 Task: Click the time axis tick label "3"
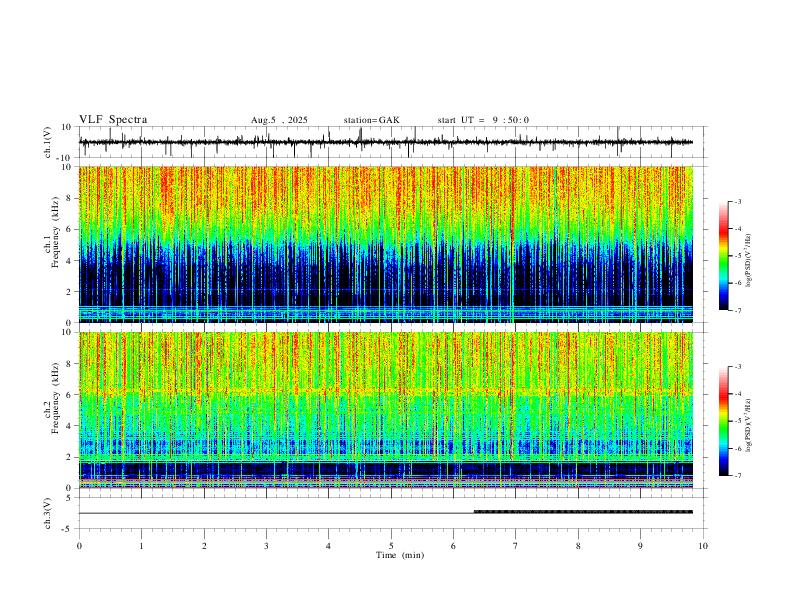[x=266, y=546]
